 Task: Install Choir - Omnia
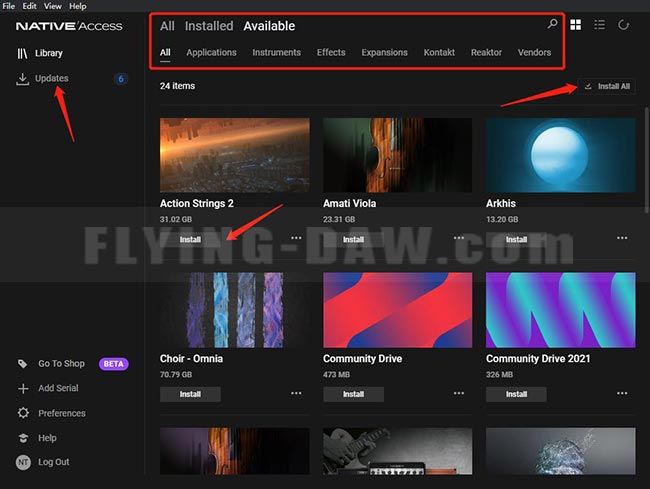pyautogui.click(x=190, y=394)
